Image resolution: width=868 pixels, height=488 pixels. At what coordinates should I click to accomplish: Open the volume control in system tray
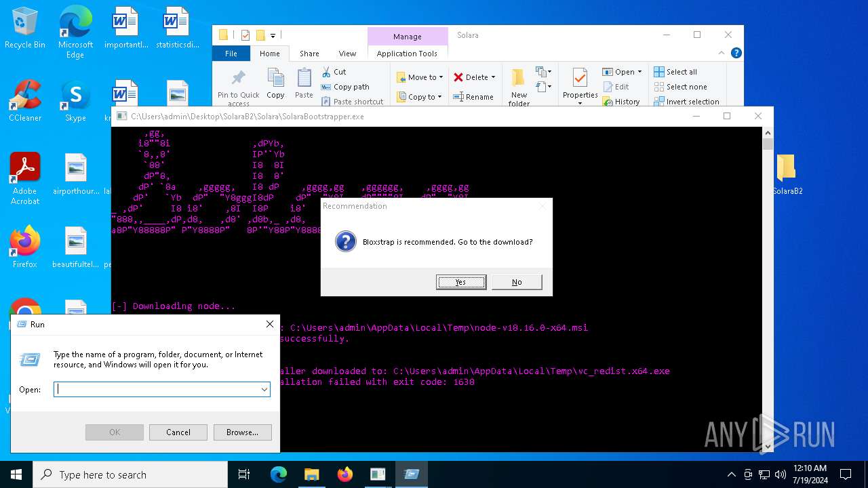(781, 474)
